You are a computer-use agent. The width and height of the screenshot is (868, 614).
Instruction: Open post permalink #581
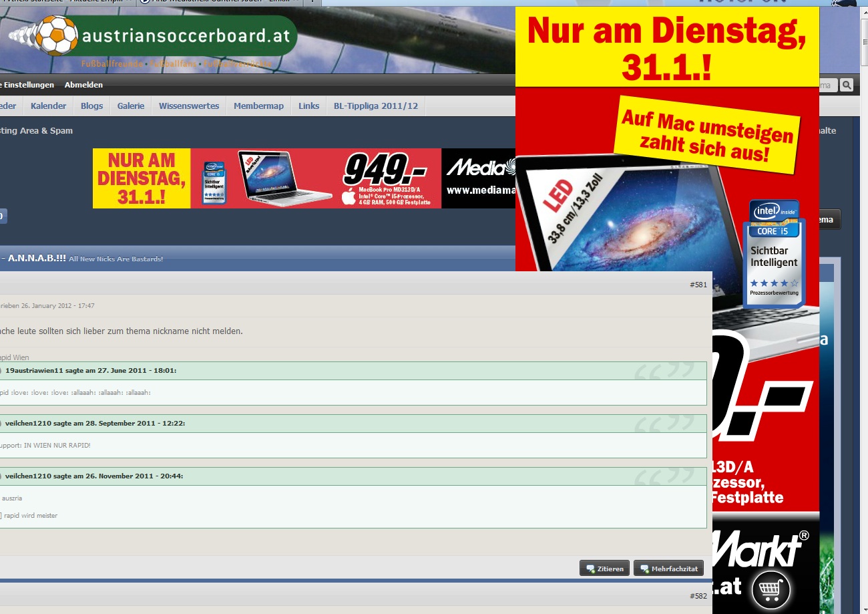click(x=698, y=285)
